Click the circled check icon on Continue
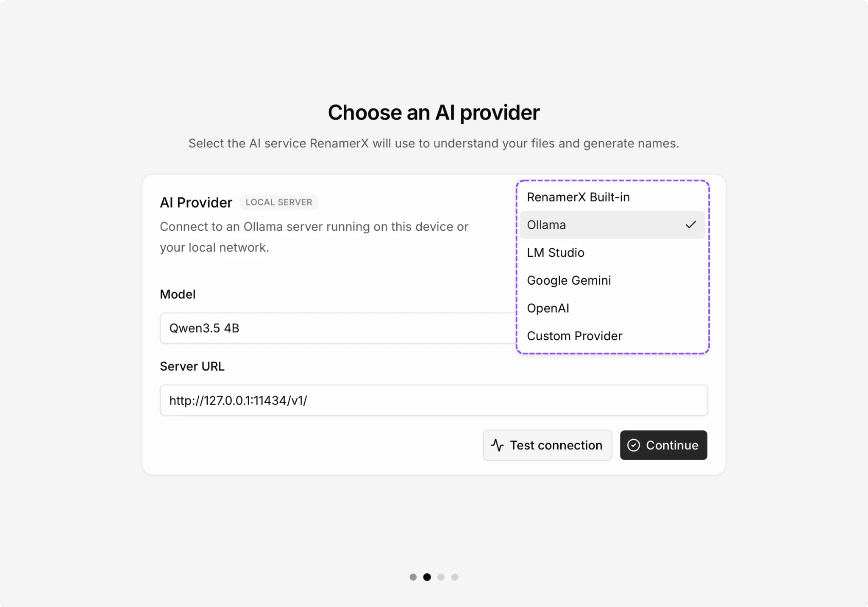The width and height of the screenshot is (868, 607). point(633,445)
